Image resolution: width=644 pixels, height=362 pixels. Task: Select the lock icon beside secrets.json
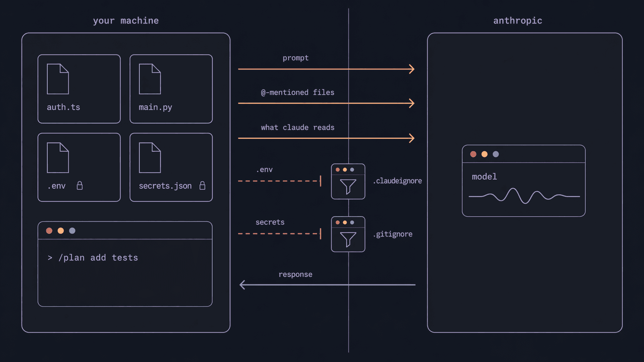coord(202,186)
